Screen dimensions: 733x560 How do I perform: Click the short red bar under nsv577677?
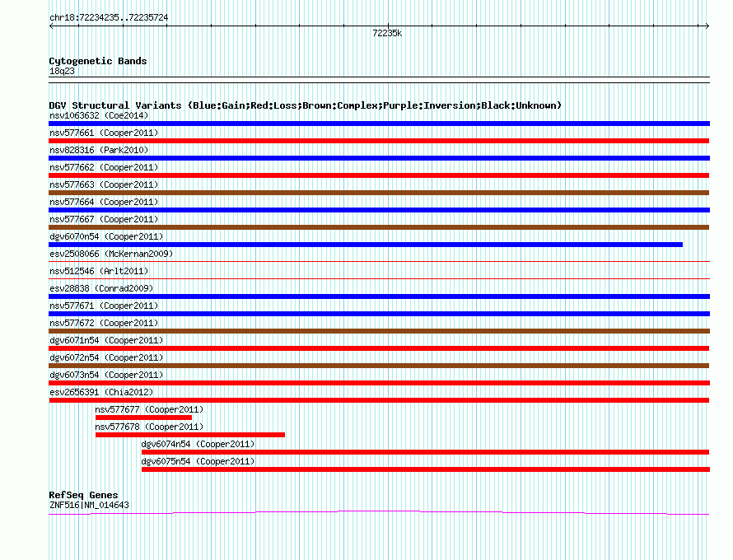click(x=143, y=418)
